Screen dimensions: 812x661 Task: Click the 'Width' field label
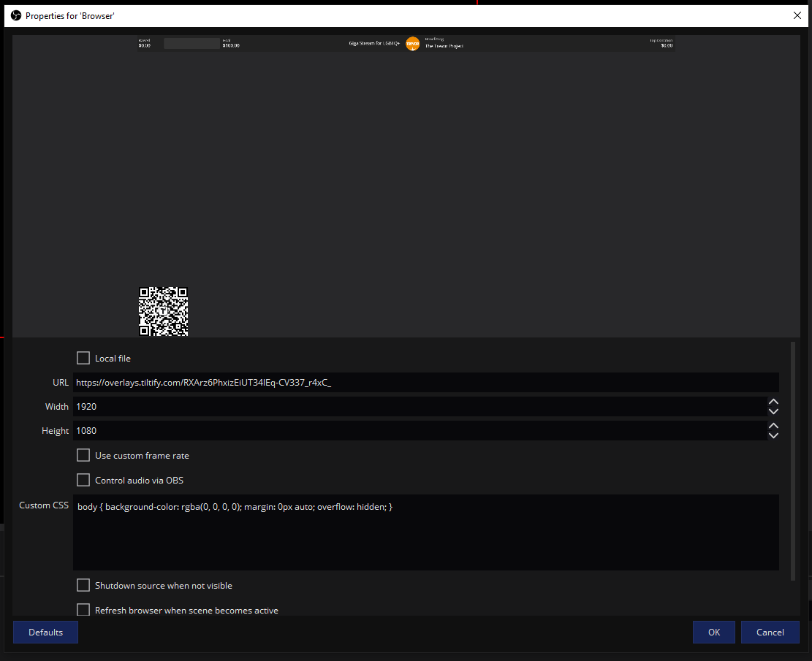tap(57, 407)
